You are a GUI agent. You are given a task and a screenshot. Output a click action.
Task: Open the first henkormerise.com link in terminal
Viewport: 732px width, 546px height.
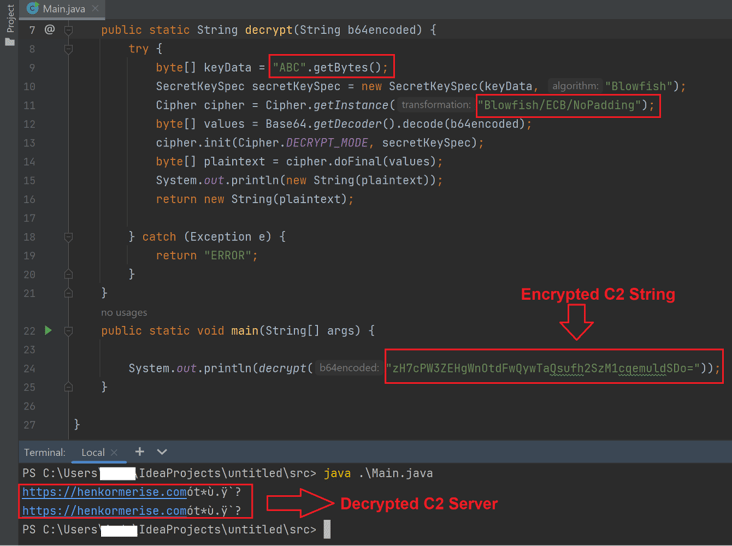coord(105,492)
